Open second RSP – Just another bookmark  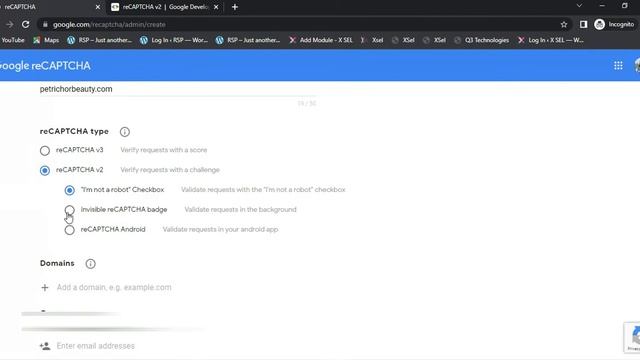coord(248,40)
